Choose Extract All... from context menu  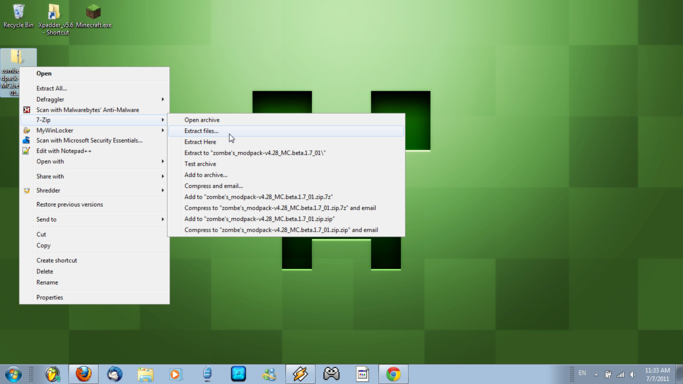pyautogui.click(x=95, y=88)
